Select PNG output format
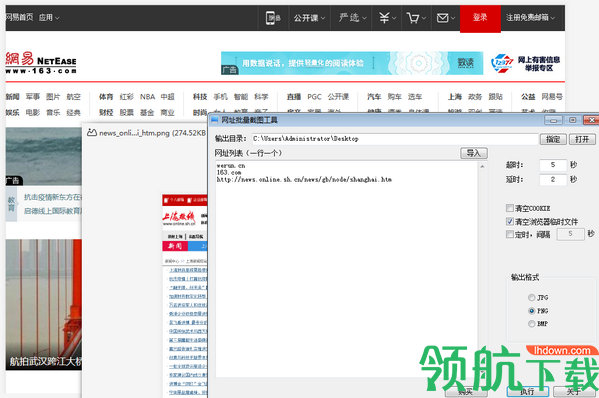Screen dimensions: 599x398 click(531, 311)
